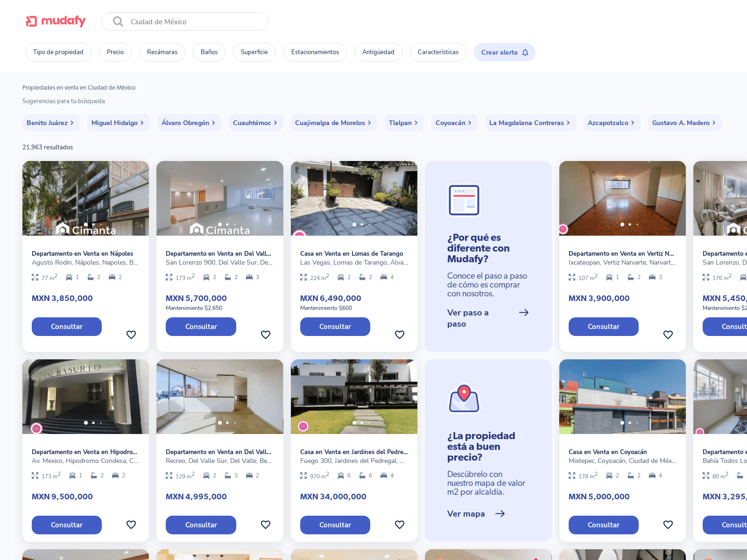Click Consultar for MXN 3,900,000 listing
Image resolution: width=747 pixels, height=560 pixels.
tap(604, 327)
